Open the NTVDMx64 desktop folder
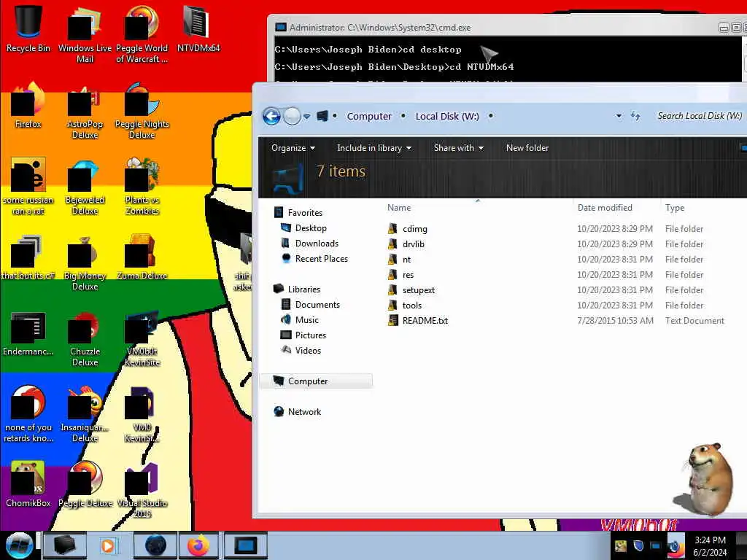747x560 pixels. click(x=198, y=28)
